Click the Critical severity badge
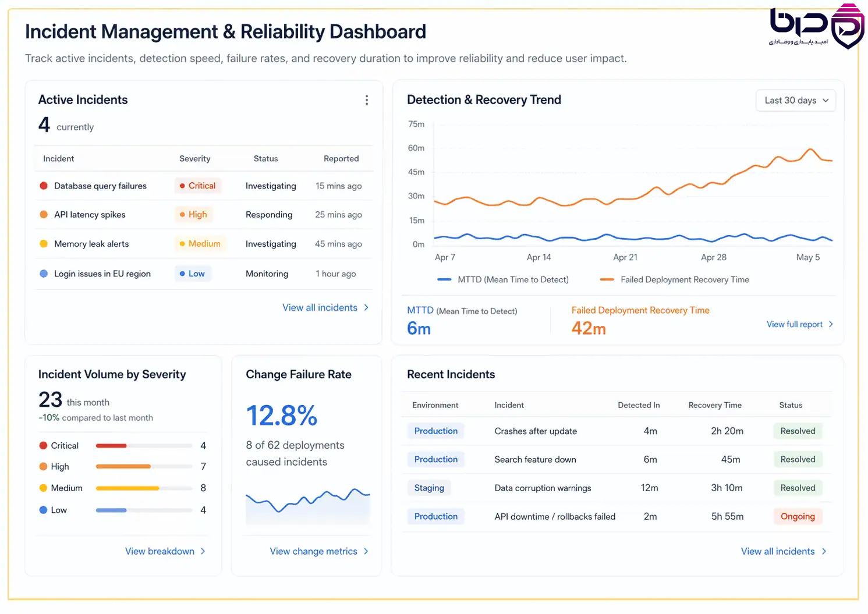 [x=198, y=186]
